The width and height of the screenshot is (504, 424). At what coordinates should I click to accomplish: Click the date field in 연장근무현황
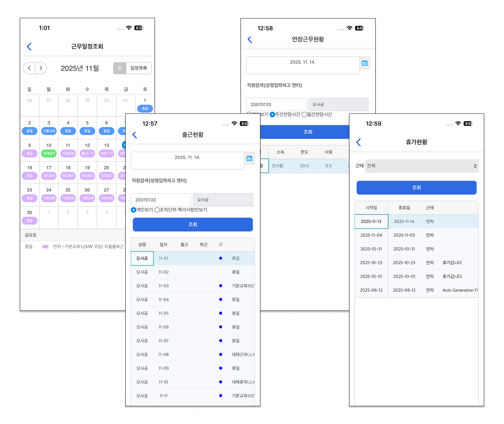click(x=302, y=65)
